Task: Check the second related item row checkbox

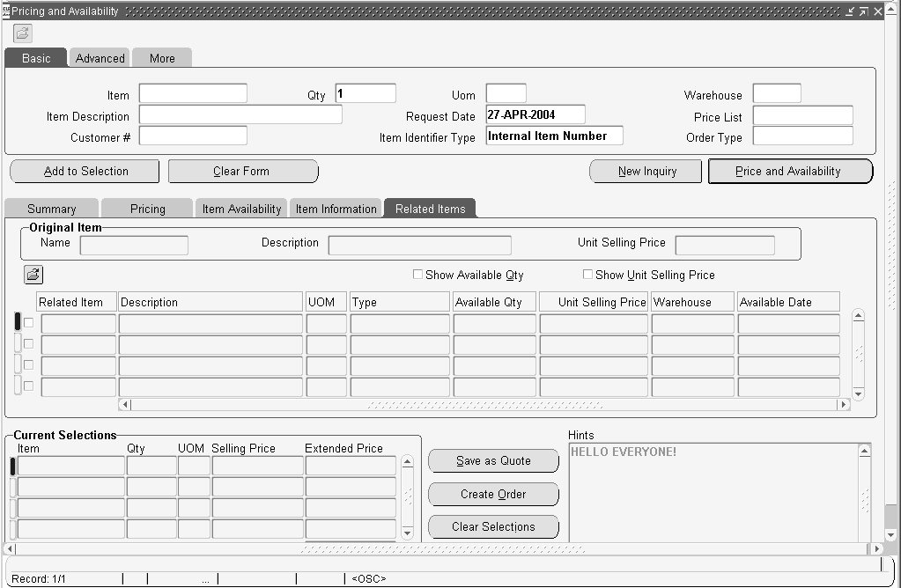Action: pyautogui.click(x=29, y=344)
